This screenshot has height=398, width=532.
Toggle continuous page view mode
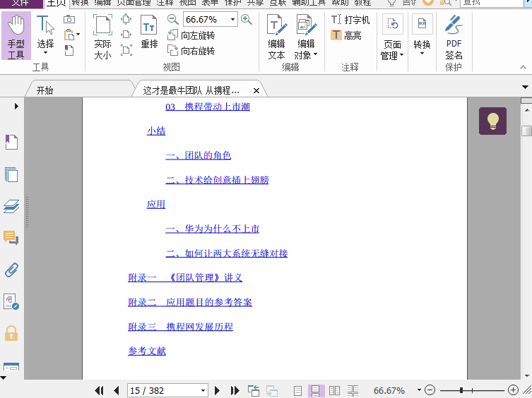coord(316,391)
